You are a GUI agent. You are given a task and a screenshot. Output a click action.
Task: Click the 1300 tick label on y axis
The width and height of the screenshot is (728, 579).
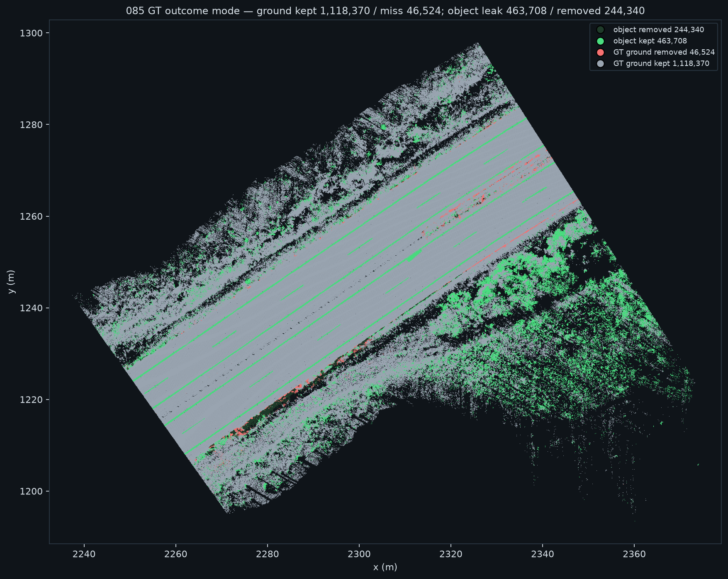pyautogui.click(x=32, y=33)
